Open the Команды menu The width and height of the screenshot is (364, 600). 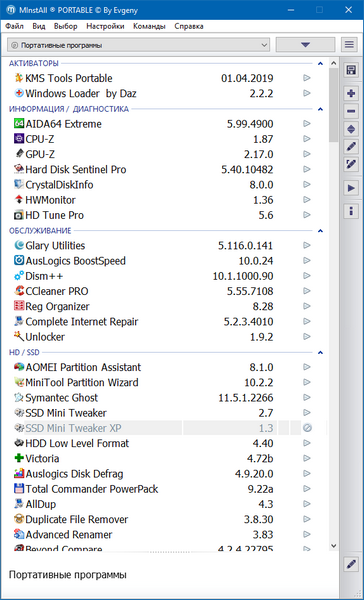[x=149, y=26]
